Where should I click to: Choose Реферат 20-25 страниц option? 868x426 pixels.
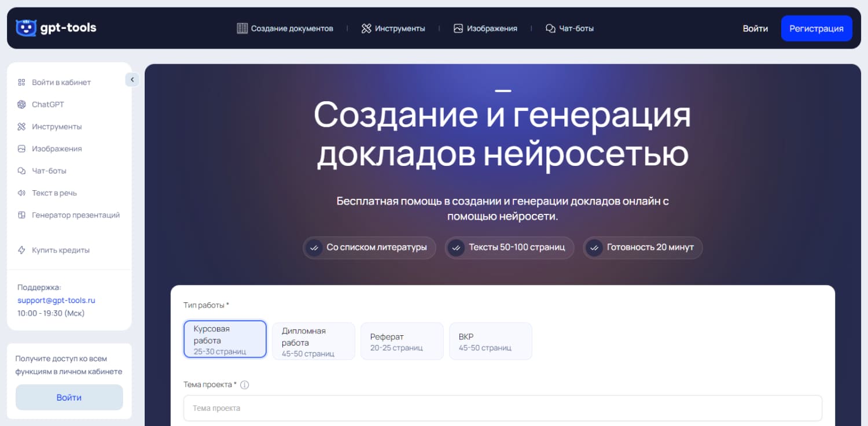[402, 341]
